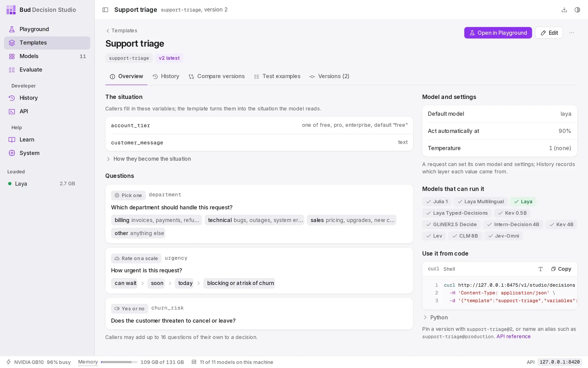Click the API address 127.0.0.1:8420

pos(559,362)
